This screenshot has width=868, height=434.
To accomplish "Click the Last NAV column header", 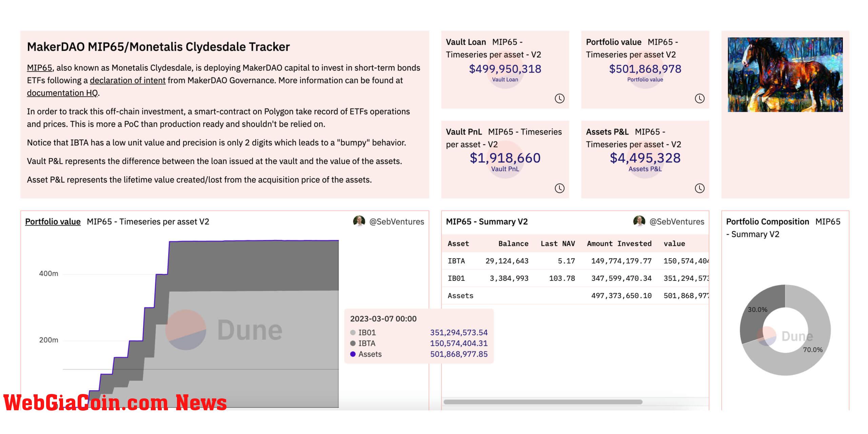I will pyautogui.click(x=558, y=243).
